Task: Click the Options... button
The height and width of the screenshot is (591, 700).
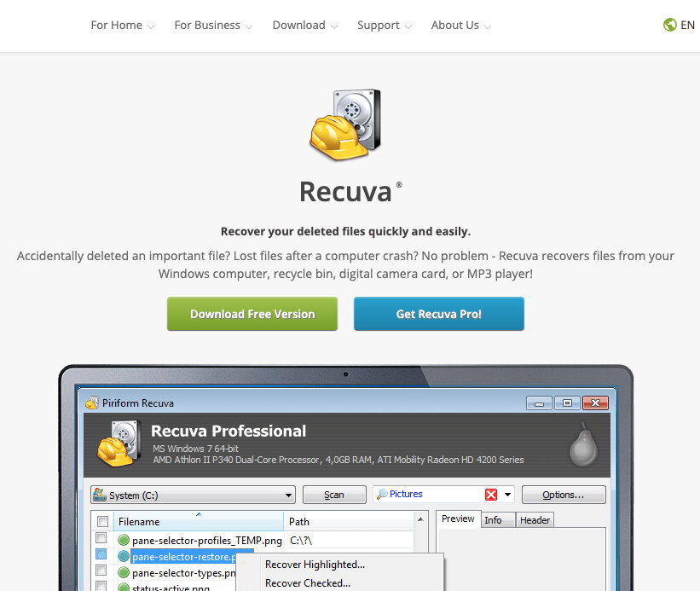Action: click(564, 495)
